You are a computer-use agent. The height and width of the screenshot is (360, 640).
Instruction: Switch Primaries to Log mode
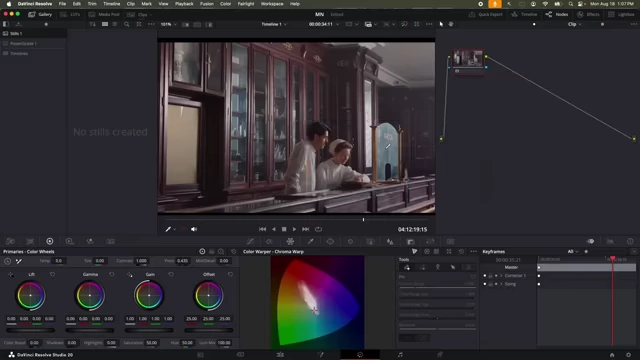tap(221, 251)
